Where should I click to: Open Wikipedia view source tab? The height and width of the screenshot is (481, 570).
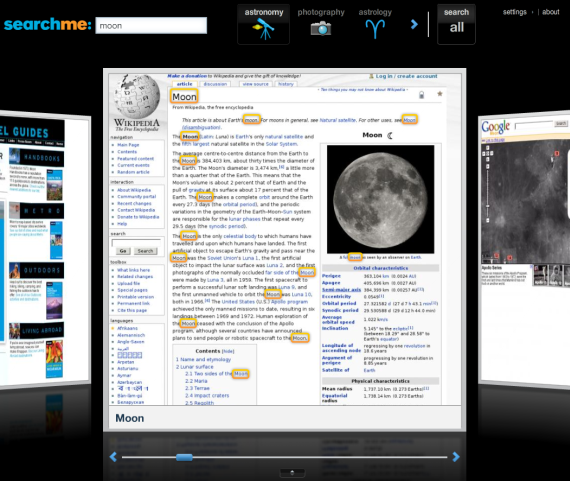click(256, 84)
